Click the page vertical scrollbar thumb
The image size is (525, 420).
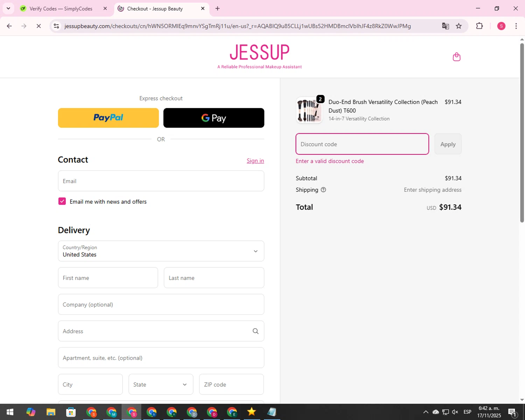point(522,132)
